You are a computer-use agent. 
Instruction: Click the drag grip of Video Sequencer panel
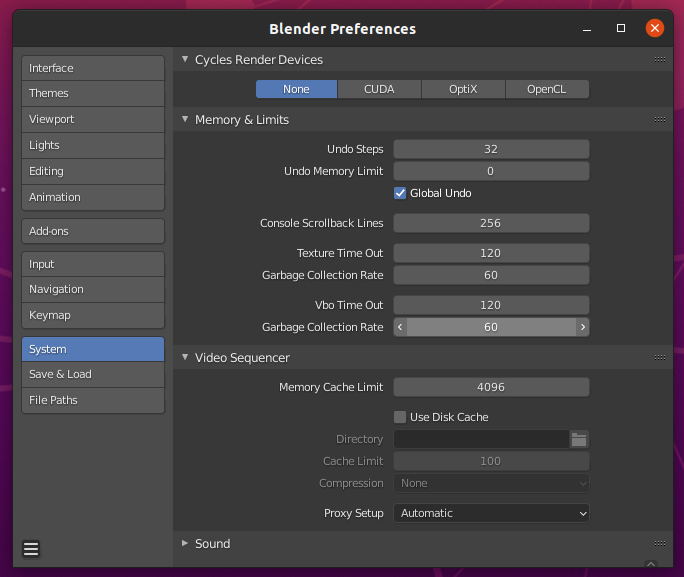coord(660,358)
